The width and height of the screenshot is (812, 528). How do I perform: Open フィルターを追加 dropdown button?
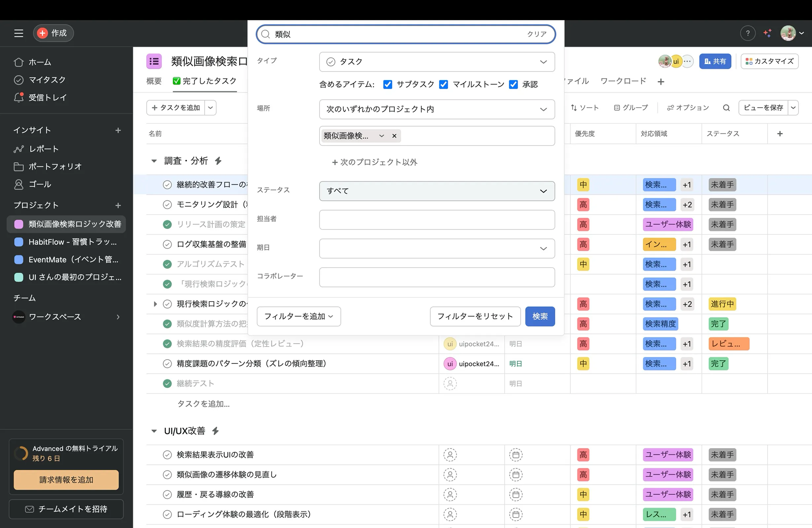coord(298,316)
